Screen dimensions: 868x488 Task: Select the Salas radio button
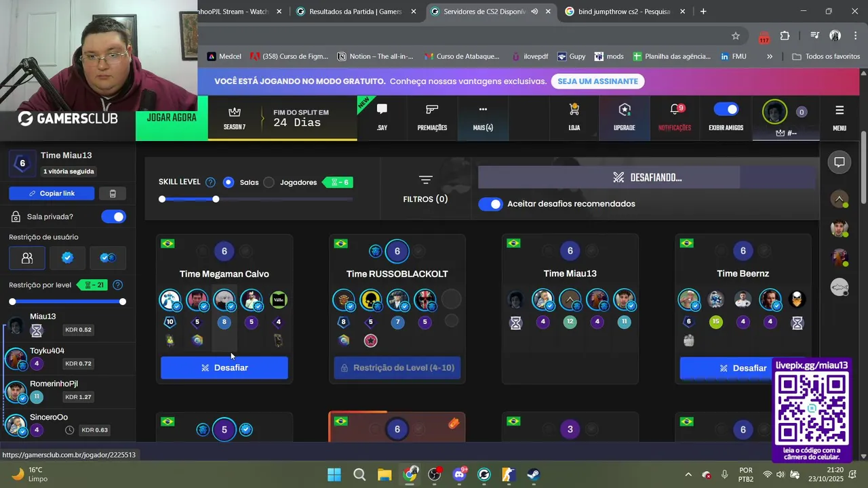click(229, 182)
